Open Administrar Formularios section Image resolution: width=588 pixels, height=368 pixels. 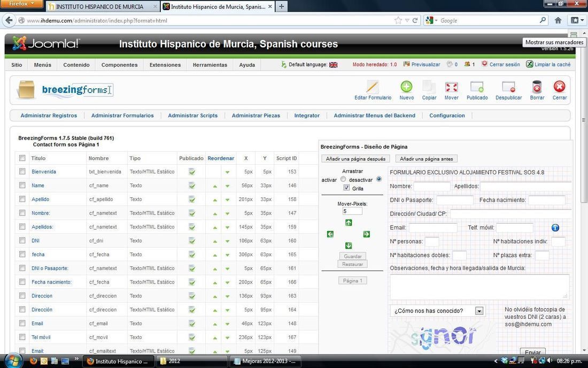(x=122, y=116)
